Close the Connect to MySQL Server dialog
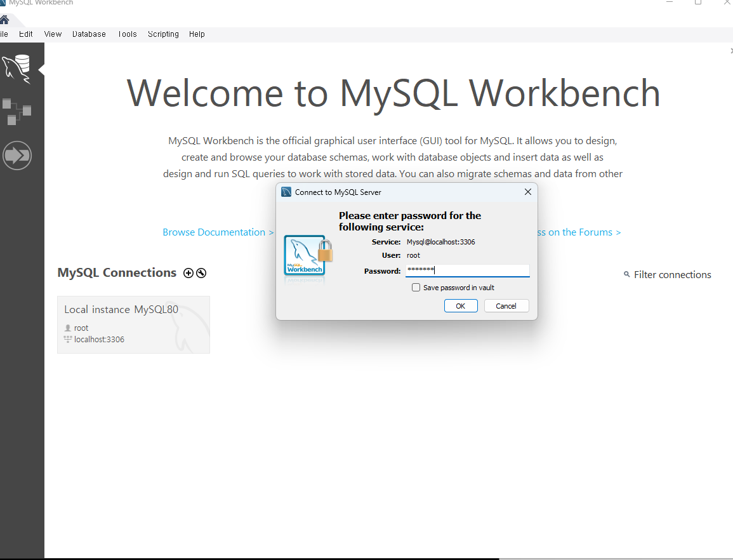The height and width of the screenshot is (560, 733). pos(528,192)
